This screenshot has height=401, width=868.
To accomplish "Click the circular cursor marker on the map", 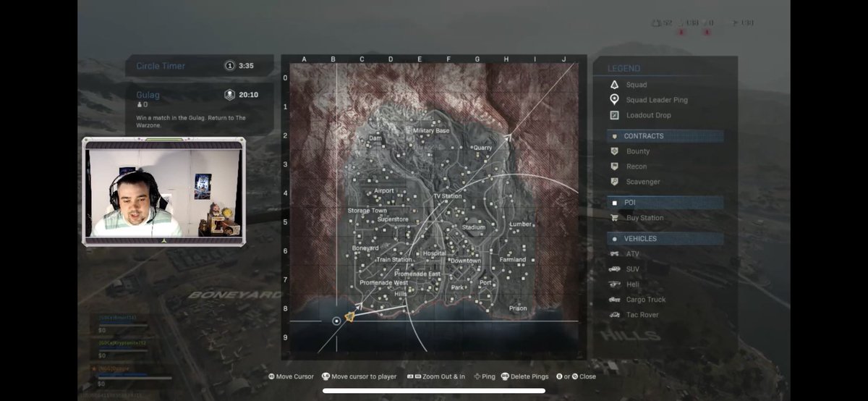I will 336,321.
